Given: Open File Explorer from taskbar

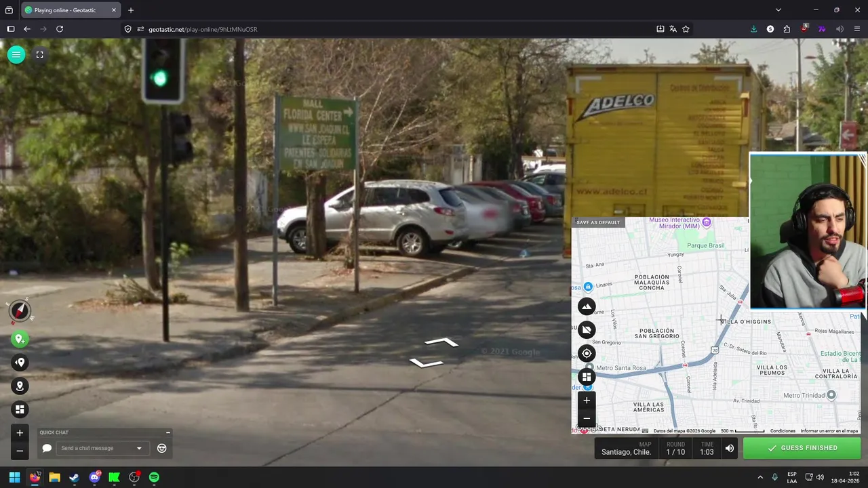Looking at the screenshot, I should coord(54,477).
